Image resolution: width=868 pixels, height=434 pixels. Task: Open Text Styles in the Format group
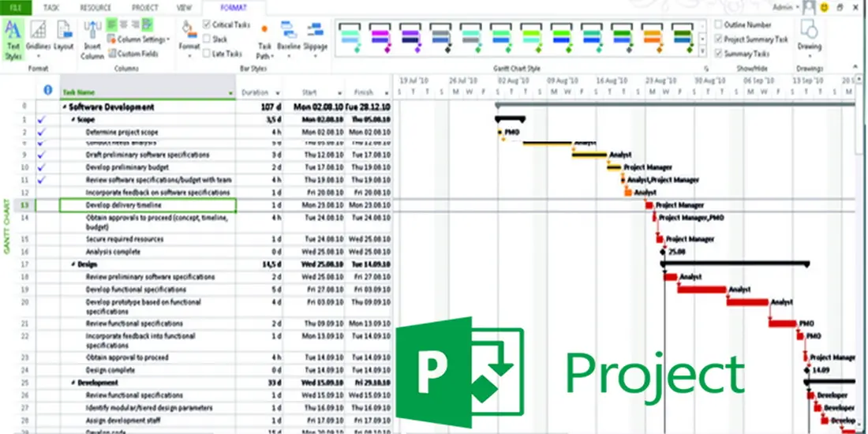tap(13, 39)
